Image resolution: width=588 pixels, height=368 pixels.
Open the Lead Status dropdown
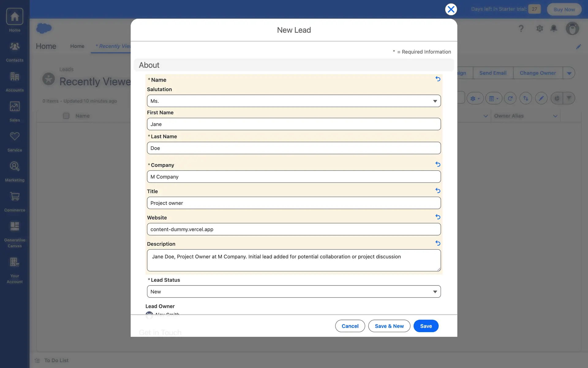tap(293, 292)
